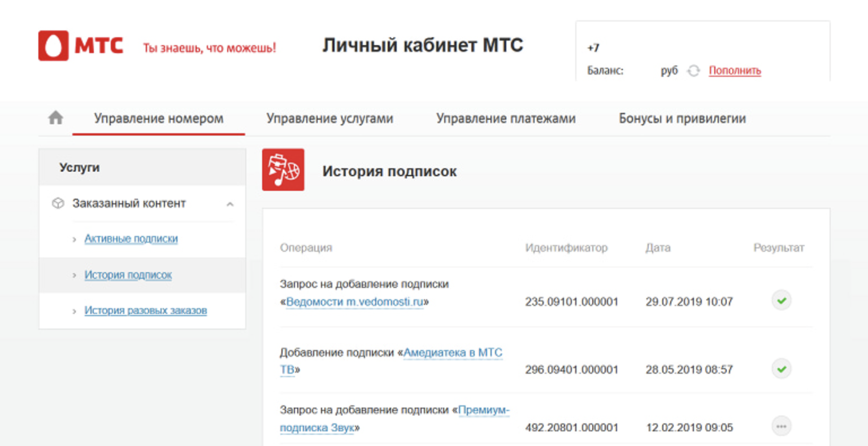The height and width of the screenshot is (446, 868).
Task: Click the Операция column header
Action: pos(306,248)
